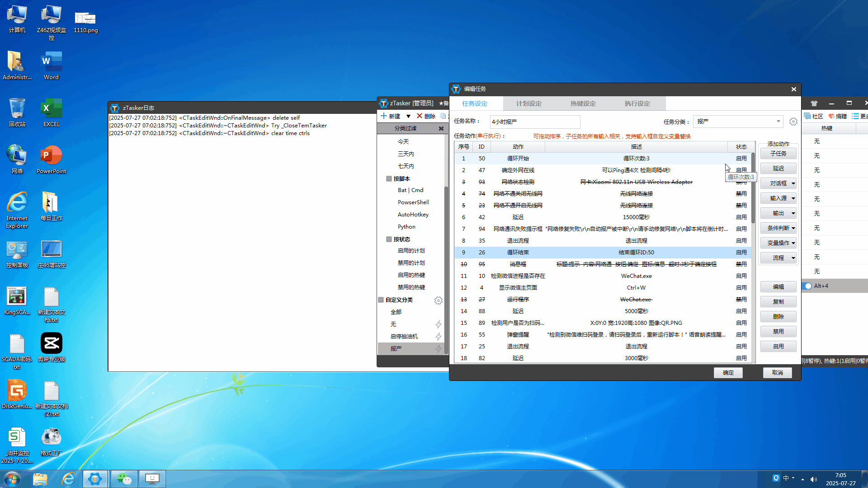Select the 检测微信进程是否存在 row
The height and width of the screenshot is (488, 868).
(602, 276)
